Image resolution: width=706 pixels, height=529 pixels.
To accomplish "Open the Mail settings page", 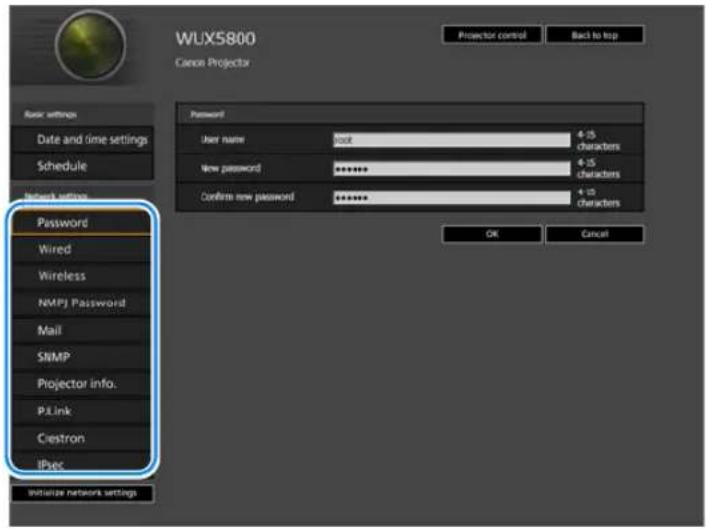I will 81,330.
